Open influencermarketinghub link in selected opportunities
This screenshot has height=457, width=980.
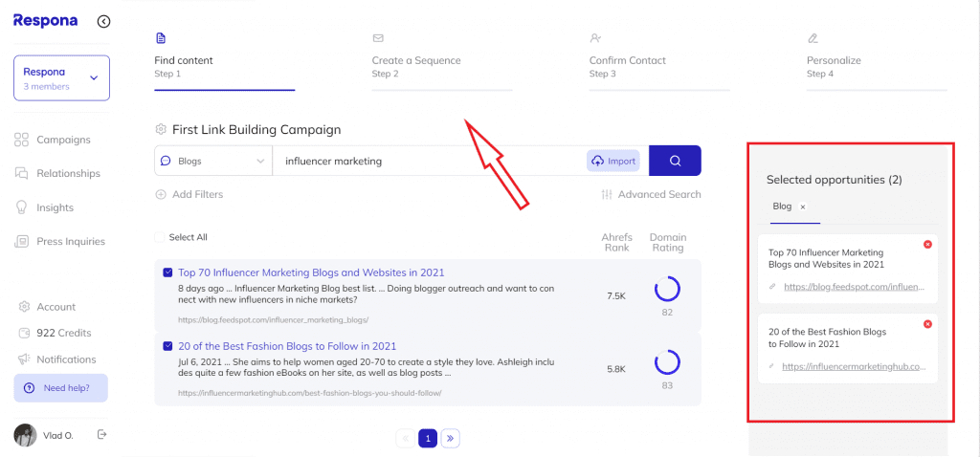pyautogui.click(x=854, y=366)
